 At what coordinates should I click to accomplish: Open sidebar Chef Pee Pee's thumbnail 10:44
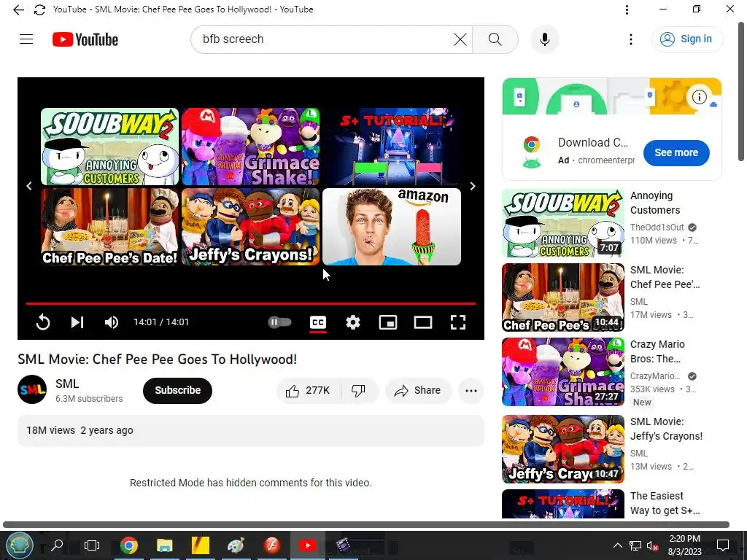(x=562, y=297)
